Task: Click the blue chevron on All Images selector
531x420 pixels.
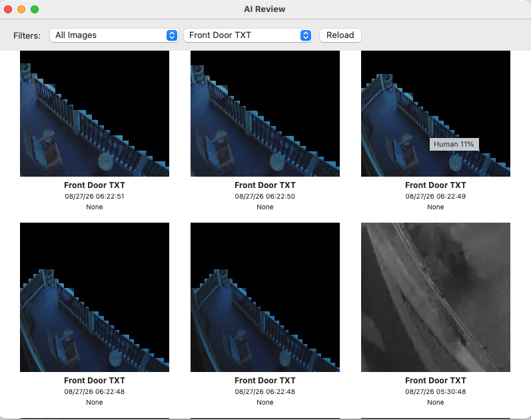Action: click(172, 35)
